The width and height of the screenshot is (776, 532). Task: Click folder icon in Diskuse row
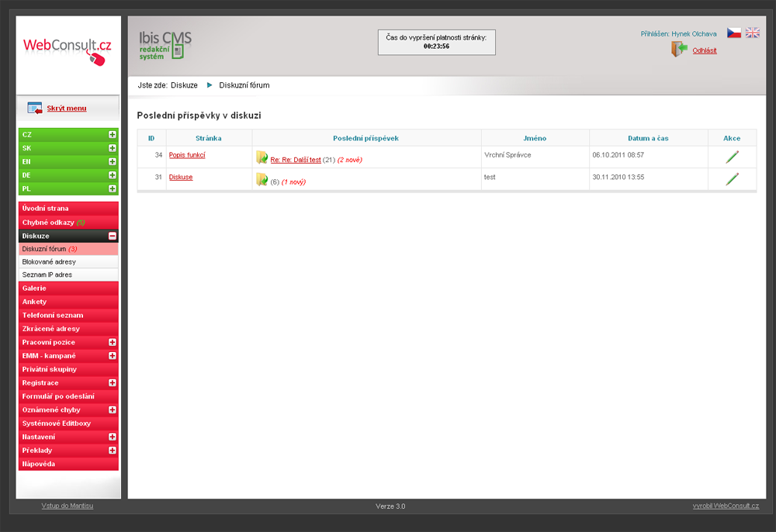click(x=262, y=179)
